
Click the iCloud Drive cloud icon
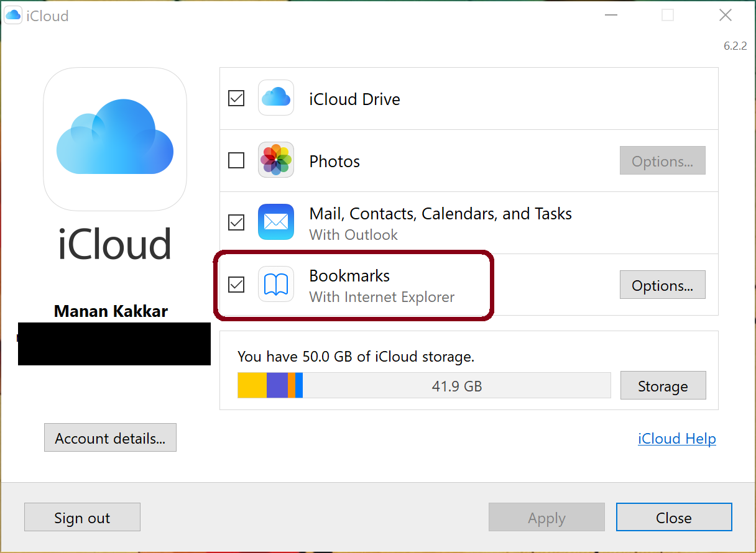pyautogui.click(x=275, y=98)
